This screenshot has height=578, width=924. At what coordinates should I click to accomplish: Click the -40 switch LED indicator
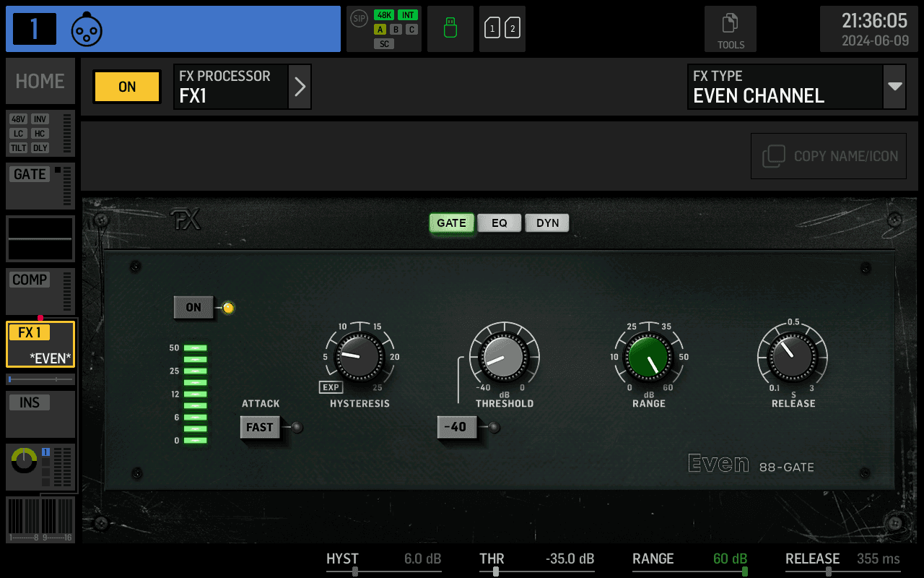494,428
